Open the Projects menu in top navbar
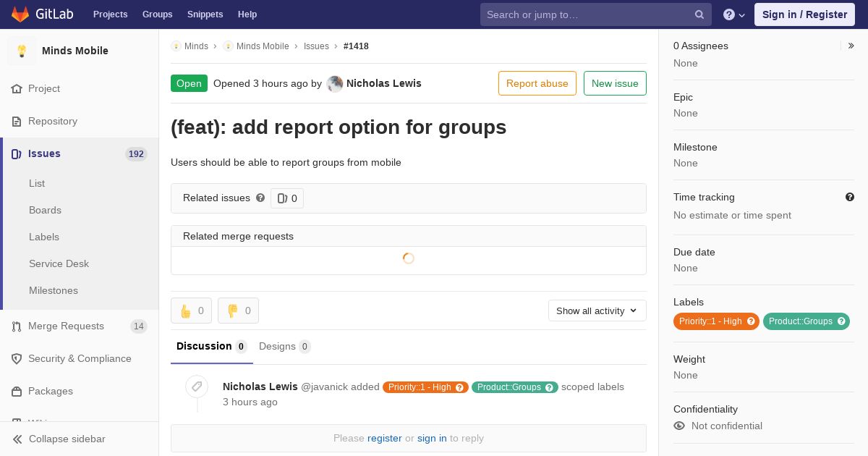The height and width of the screenshot is (456, 868). (x=111, y=14)
